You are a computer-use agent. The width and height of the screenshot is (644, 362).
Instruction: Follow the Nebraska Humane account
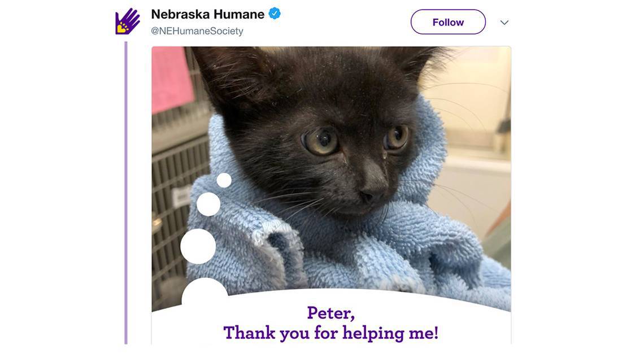point(448,22)
